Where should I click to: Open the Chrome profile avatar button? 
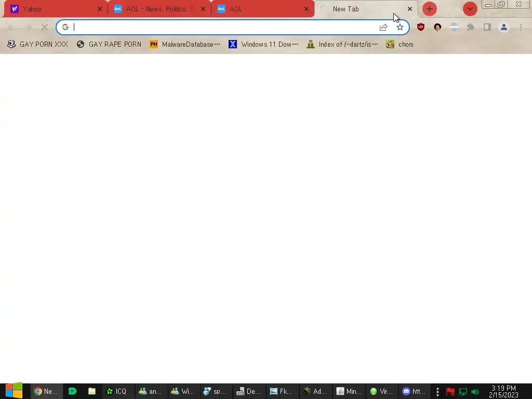tap(504, 27)
